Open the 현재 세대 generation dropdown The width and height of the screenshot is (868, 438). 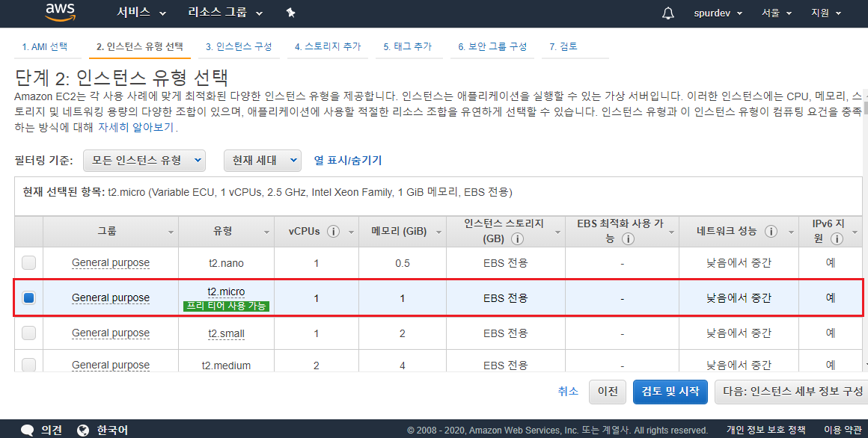[263, 161]
